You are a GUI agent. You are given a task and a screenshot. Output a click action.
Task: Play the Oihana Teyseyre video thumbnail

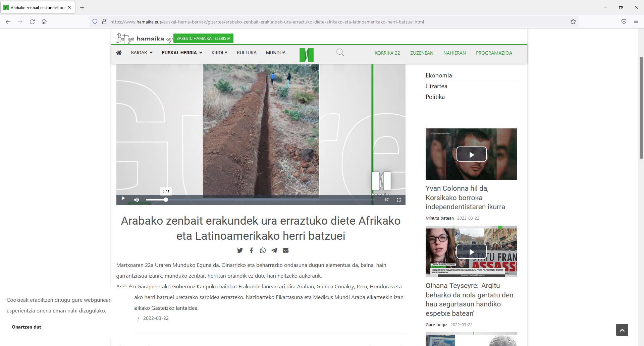[471, 251]
